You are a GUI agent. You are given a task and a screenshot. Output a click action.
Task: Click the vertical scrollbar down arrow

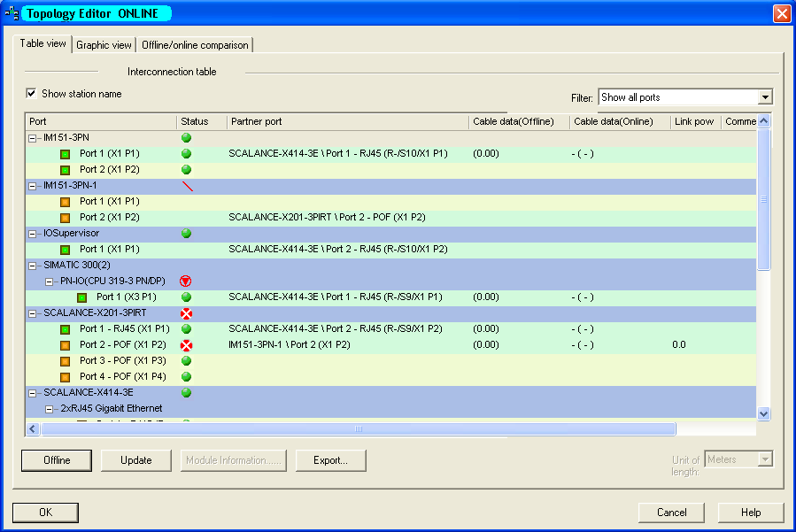pyautogui.click(x=763, y=413)
